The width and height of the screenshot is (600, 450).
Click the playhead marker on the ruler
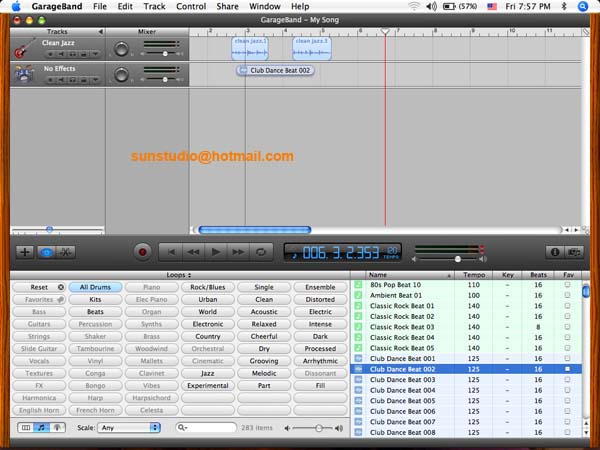(385, 32)
